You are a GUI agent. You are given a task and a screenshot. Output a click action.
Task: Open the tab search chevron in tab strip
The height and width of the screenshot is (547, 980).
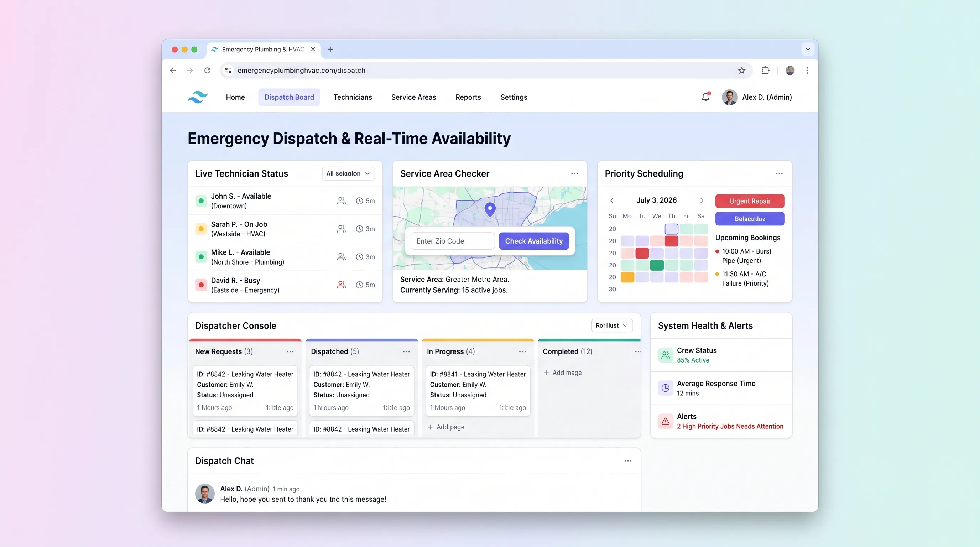(808, 49)
